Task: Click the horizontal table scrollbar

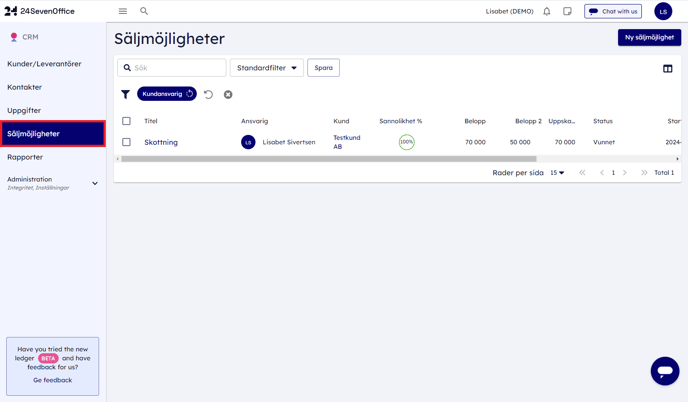Action: 328,158
